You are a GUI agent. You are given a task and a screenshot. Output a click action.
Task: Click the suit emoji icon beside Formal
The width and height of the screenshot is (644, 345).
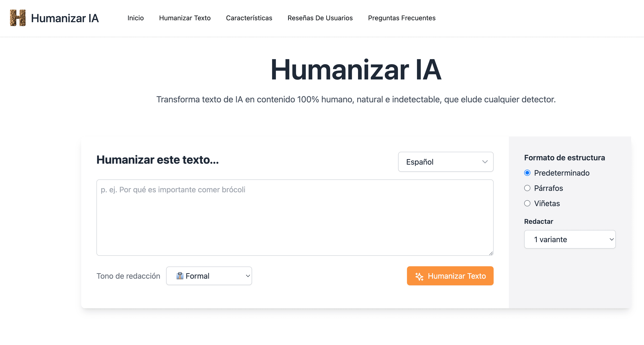(x=180, y=276)
